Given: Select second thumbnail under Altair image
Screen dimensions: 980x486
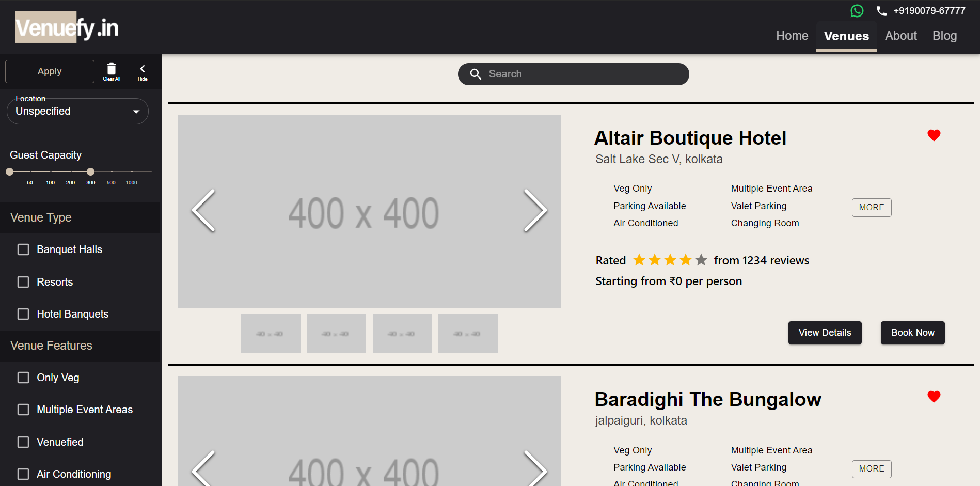Looking at the screenshot, I should (x=336, y=334).
